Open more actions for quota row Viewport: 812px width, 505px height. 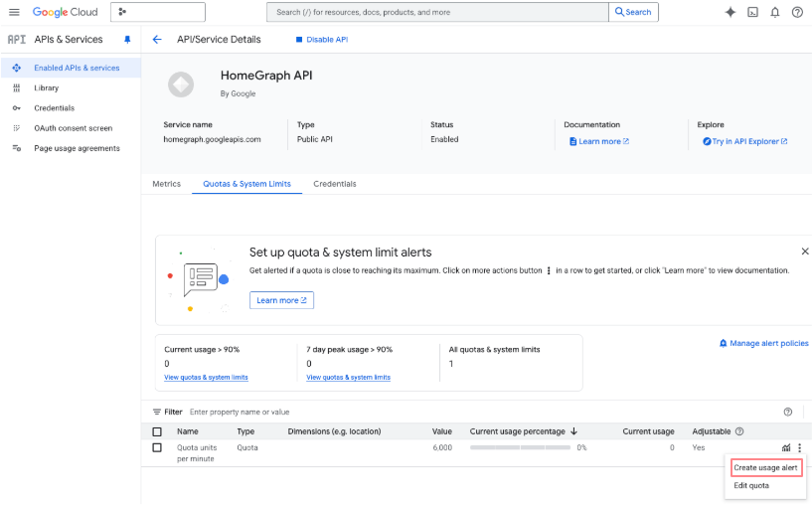tap(799, 447)
